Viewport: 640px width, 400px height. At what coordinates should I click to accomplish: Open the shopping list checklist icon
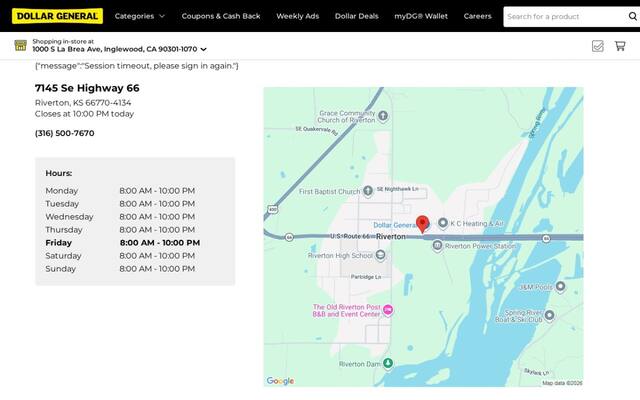click(x=598, y=46)
